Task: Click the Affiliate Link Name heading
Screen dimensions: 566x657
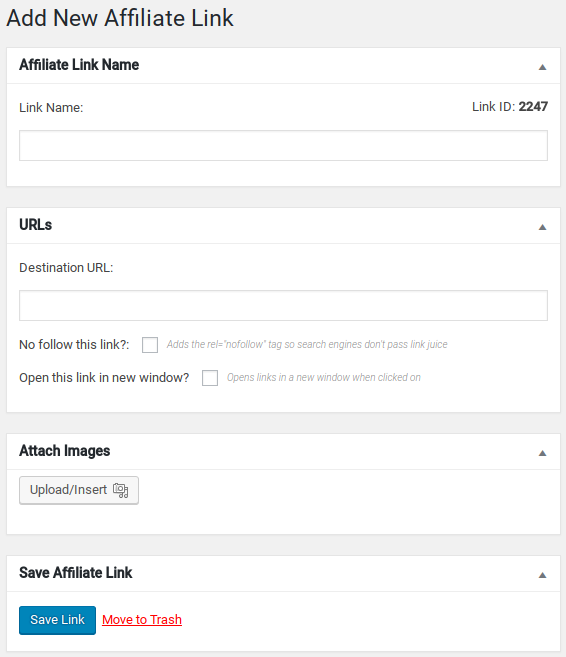Action: [79, 65]
